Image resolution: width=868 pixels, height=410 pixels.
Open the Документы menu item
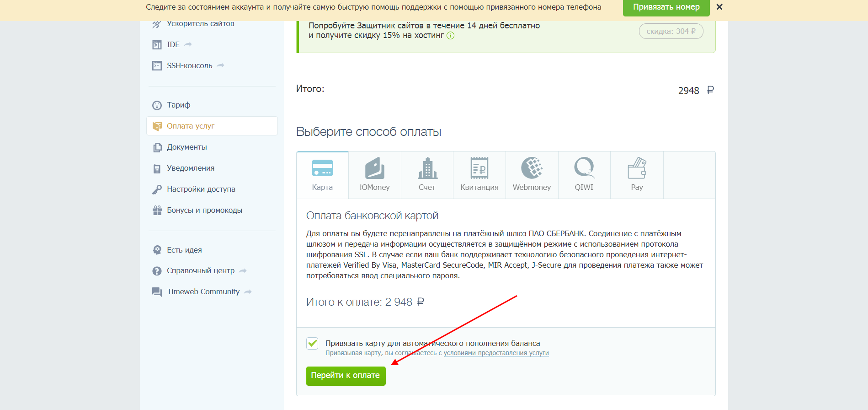186,147
